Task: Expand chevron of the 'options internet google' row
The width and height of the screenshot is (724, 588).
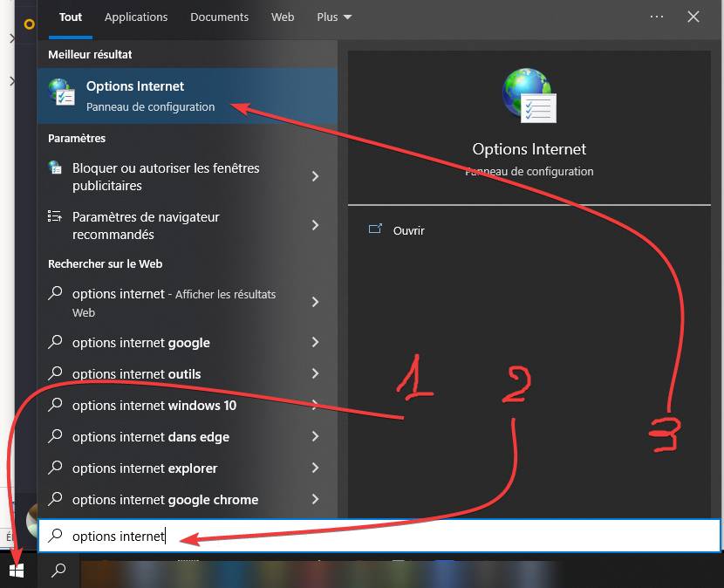Action: 316,342
